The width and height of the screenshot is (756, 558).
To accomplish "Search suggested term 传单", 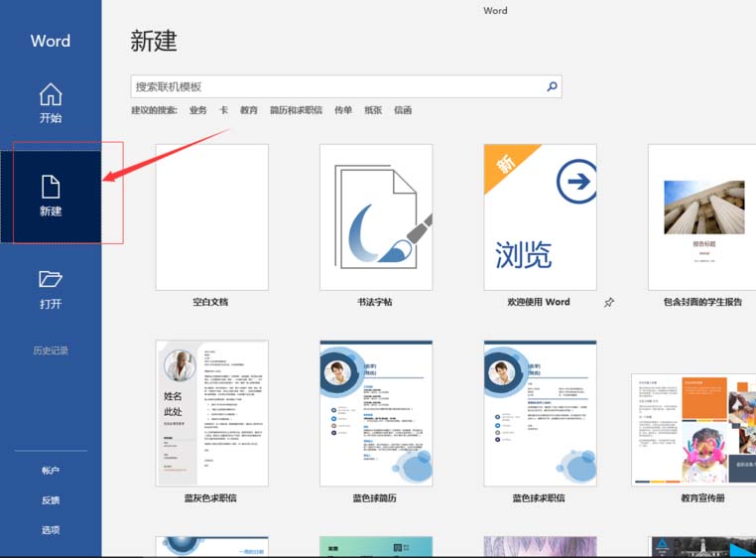I will pyautogui.click(x=343, y=110).
